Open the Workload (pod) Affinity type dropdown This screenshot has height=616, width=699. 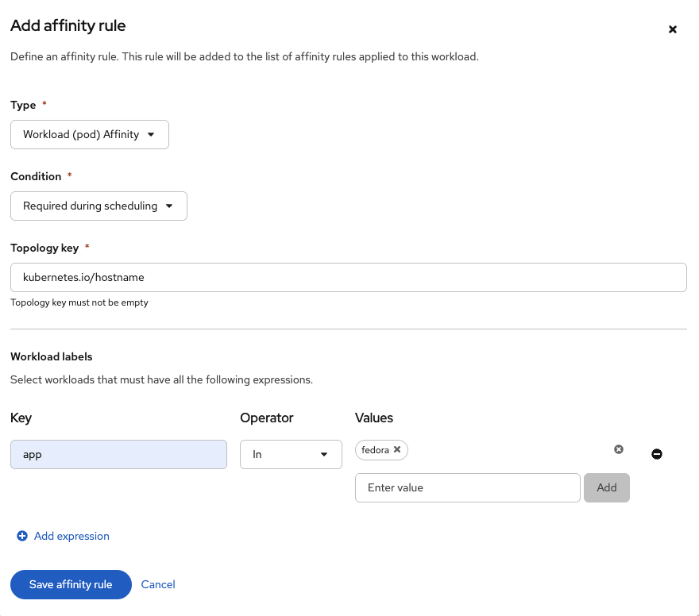(x=81, y=135)
